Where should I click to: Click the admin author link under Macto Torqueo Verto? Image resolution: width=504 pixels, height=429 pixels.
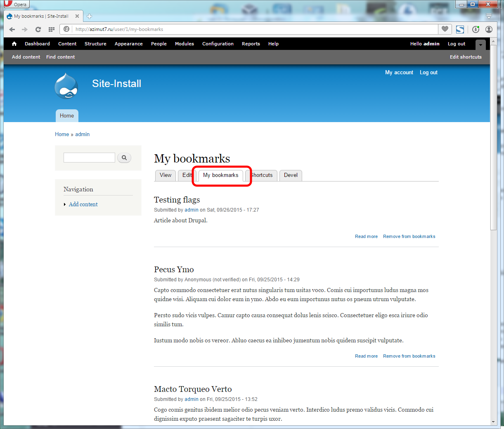tap(192, 399)
